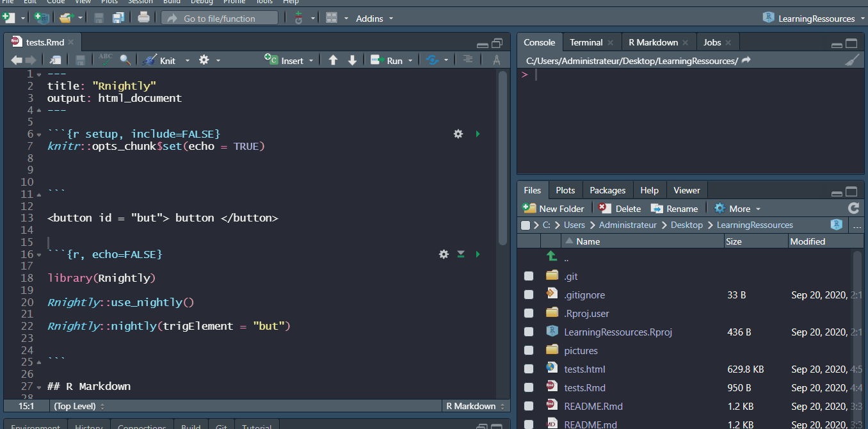Switch to the Plots tab
Viewport: 868px width, 429px height.
(565, 190)
